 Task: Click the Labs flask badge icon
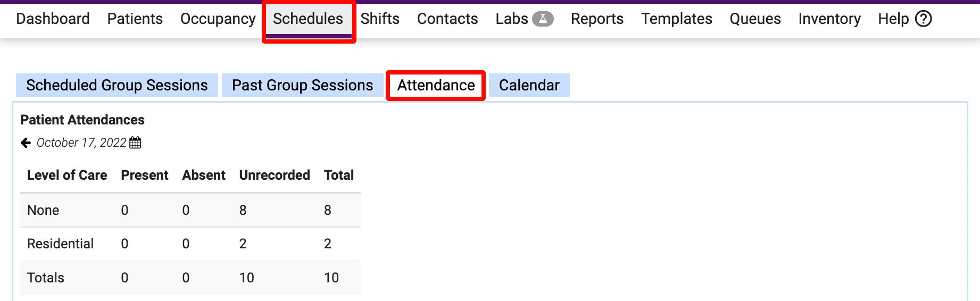pos(543,19)
